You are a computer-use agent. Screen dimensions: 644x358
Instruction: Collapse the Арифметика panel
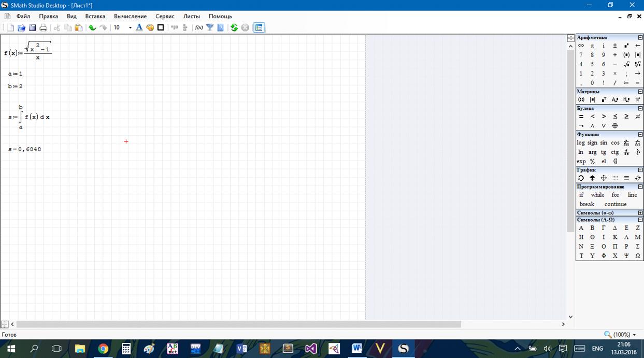point(640,37)
